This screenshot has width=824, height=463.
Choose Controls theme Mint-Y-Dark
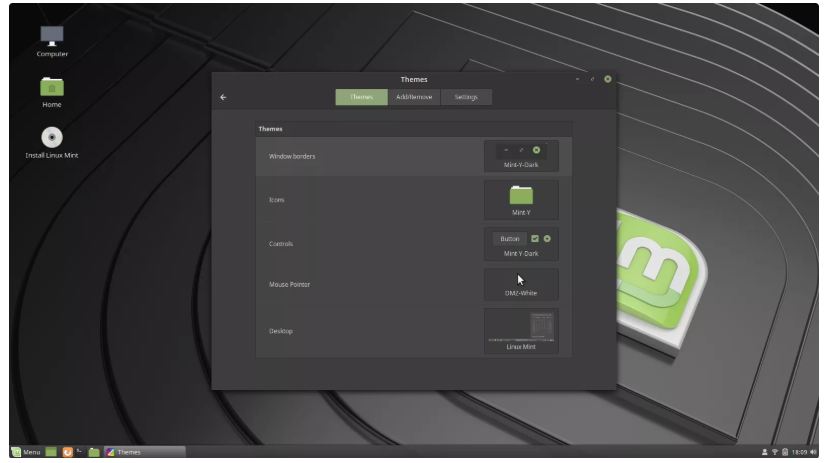pyautogui.click(x=521, y=244)
